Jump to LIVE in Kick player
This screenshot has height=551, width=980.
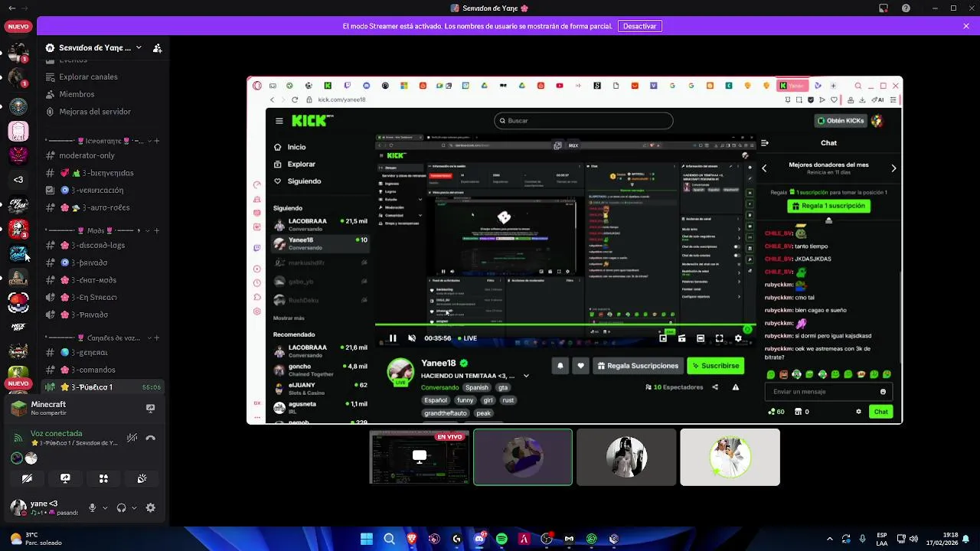click(x=467, y=338)
